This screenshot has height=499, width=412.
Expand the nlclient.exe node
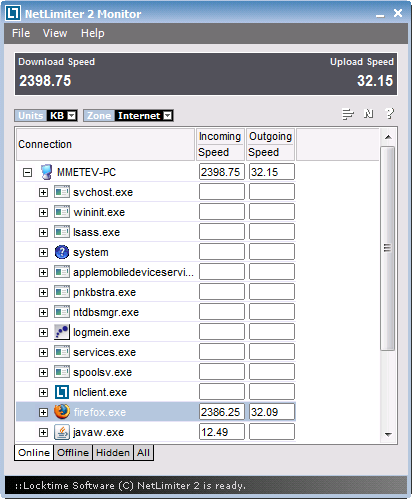coord(43,392)
